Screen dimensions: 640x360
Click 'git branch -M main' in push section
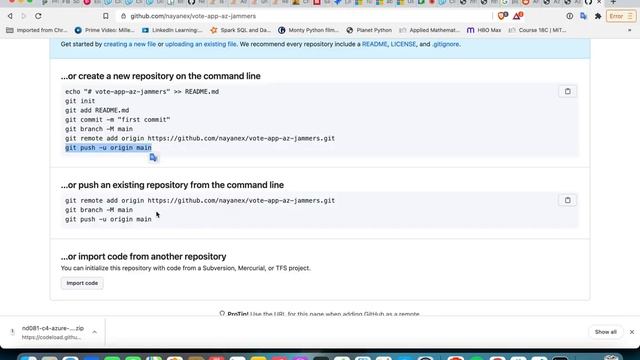[99, 210]
